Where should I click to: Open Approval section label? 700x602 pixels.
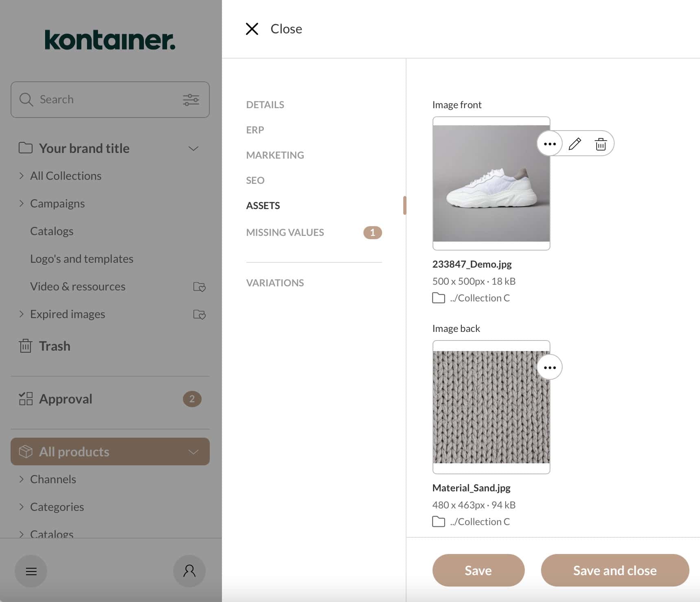pos(65,399)
